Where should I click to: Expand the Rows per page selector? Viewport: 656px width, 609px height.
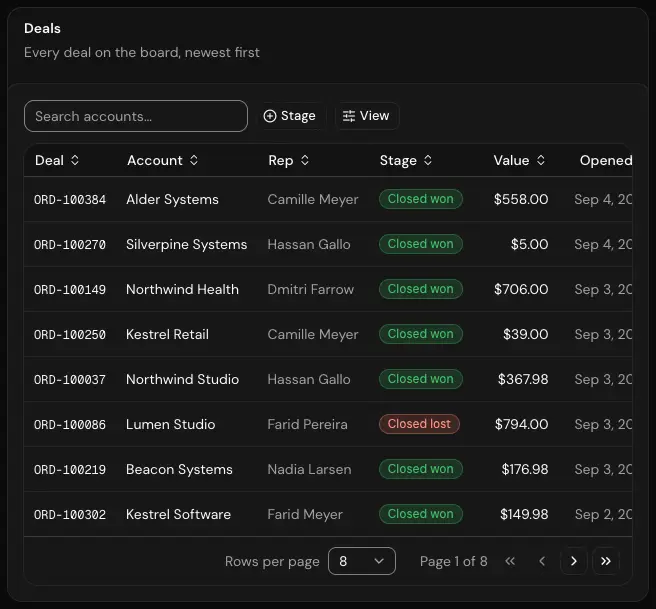[x=362, y=561]
